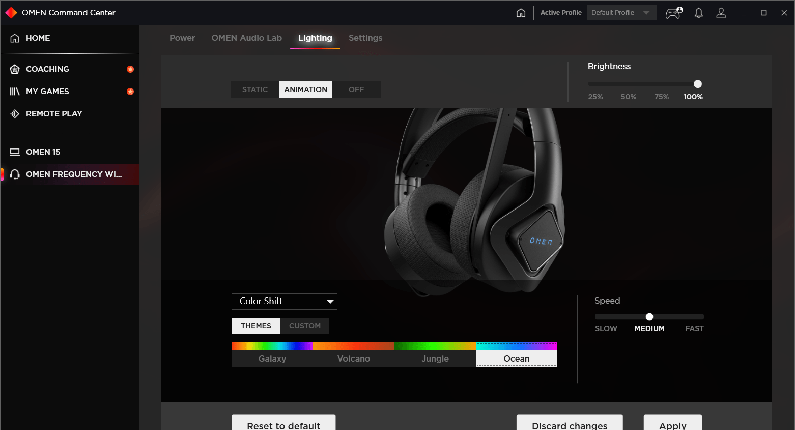Set lighting mode to ANIMATION
This screenshot has width=795, height=430.
306,89
